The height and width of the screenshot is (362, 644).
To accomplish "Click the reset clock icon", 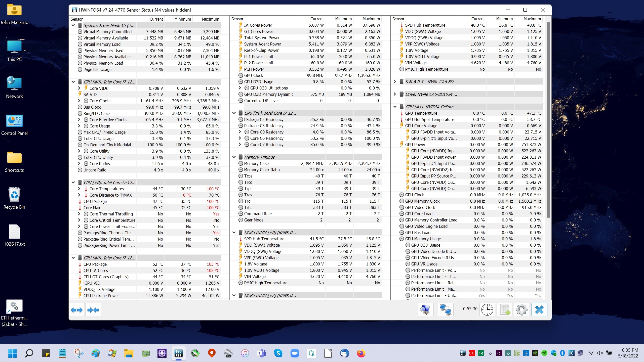I will click(x=487, y=310).
